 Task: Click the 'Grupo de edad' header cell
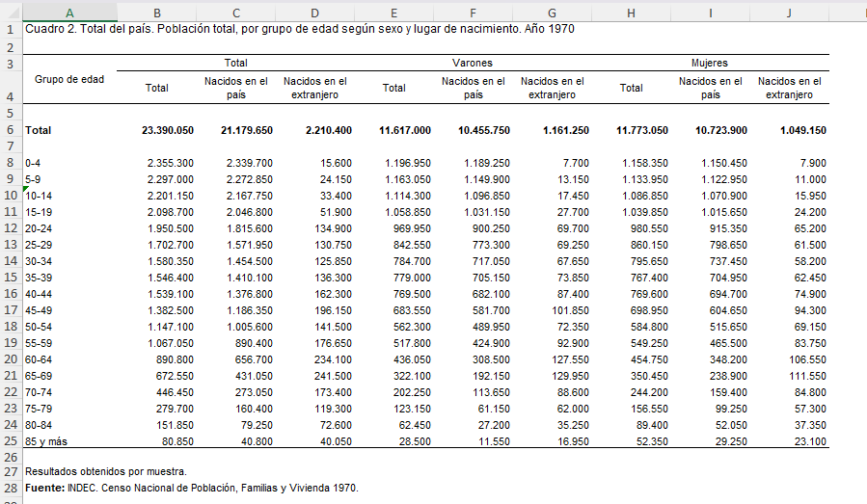click(69, 79)
